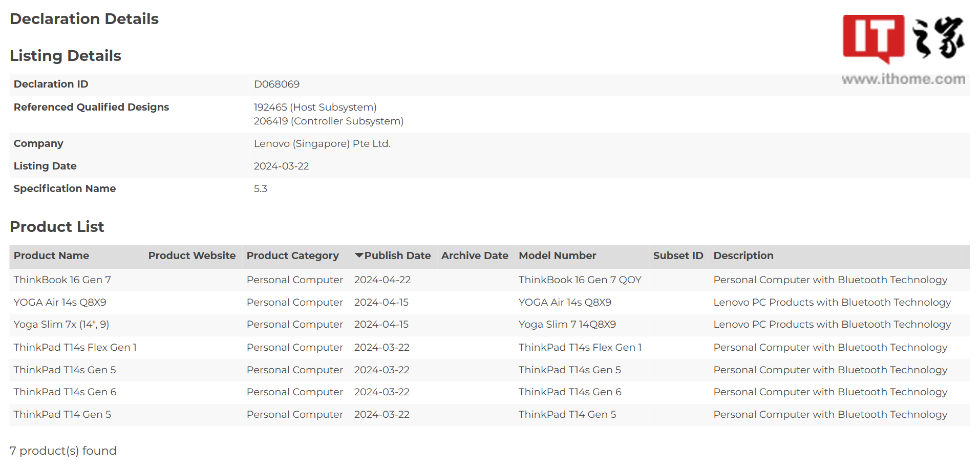Click the Publish Date sort arrow
Screen dimensions: 980x468
pyautogui.click(x=359, y=256)
